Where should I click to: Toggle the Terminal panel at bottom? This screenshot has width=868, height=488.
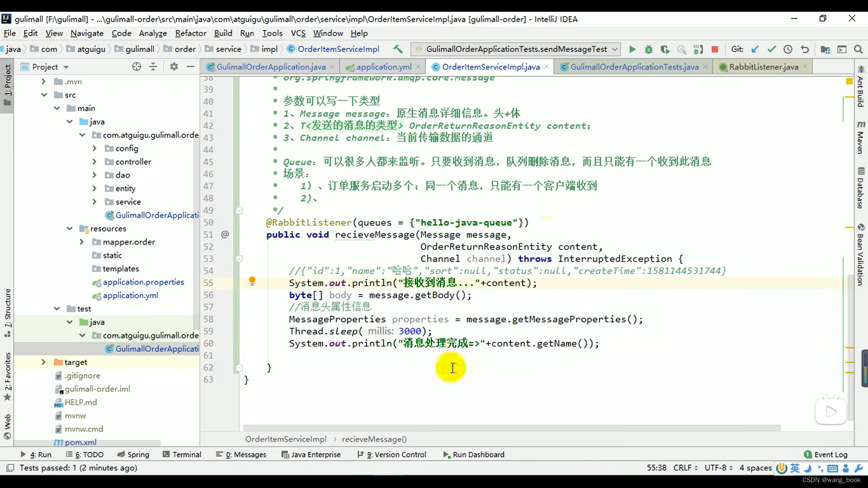coord(187,454)
